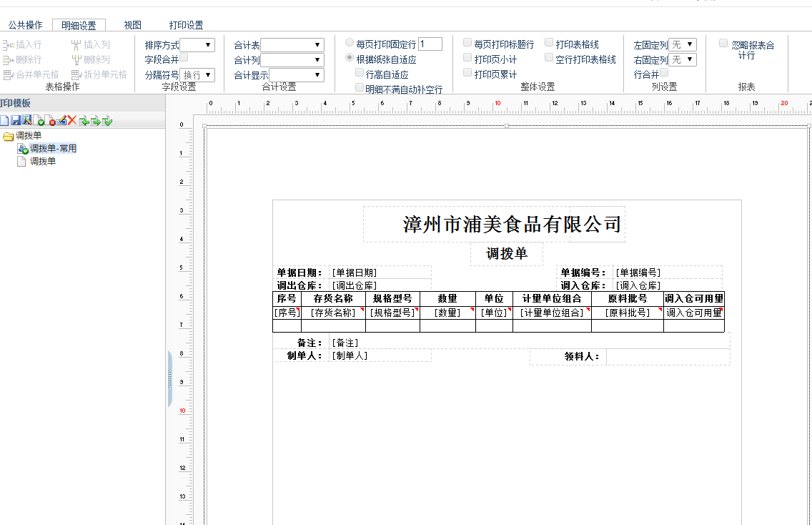Click the 调拨单-常用 template file icon
Image resolution: width=812 pixels, height=525 pixels.
pyautogui.click(x=23, y=149)
